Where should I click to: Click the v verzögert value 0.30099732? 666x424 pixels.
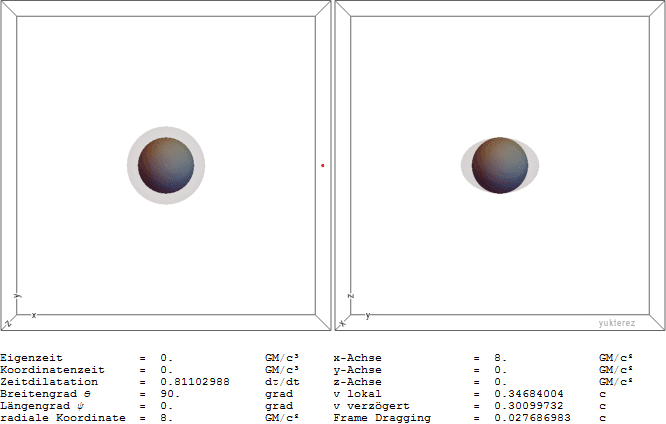(x=528, y=405)
